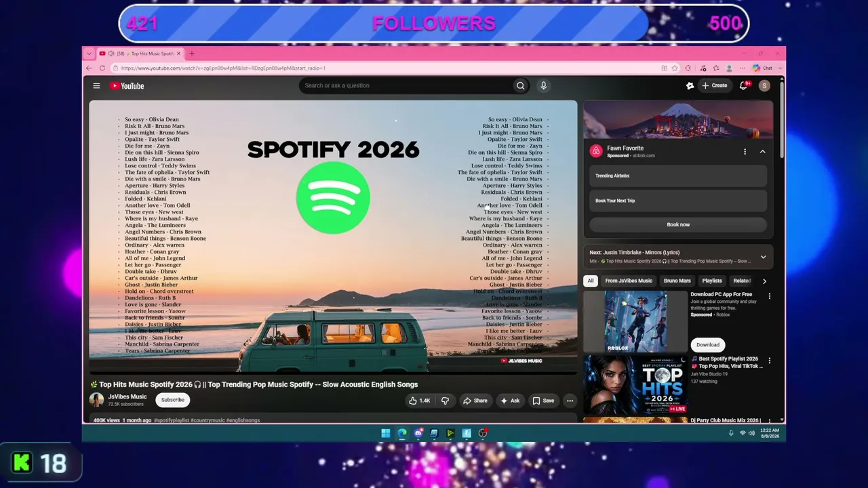
Task: Focus the YouTube search box
Action: [406, 85]
